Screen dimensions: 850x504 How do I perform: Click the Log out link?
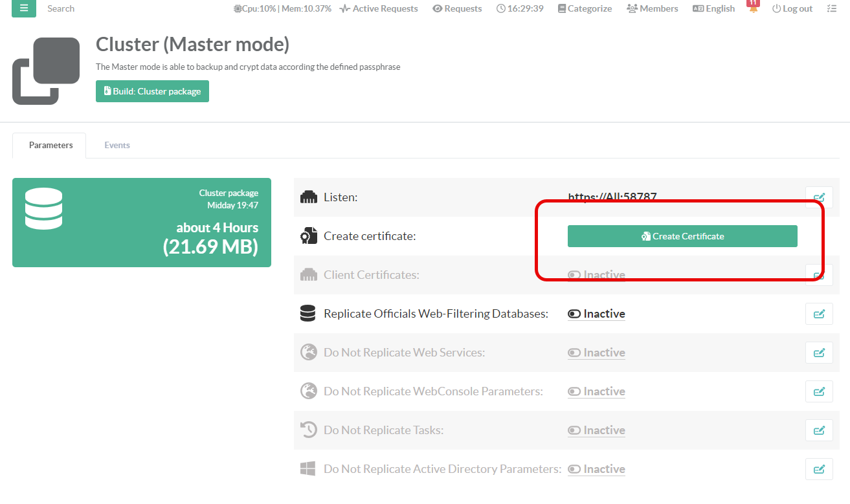pos(792,8)
